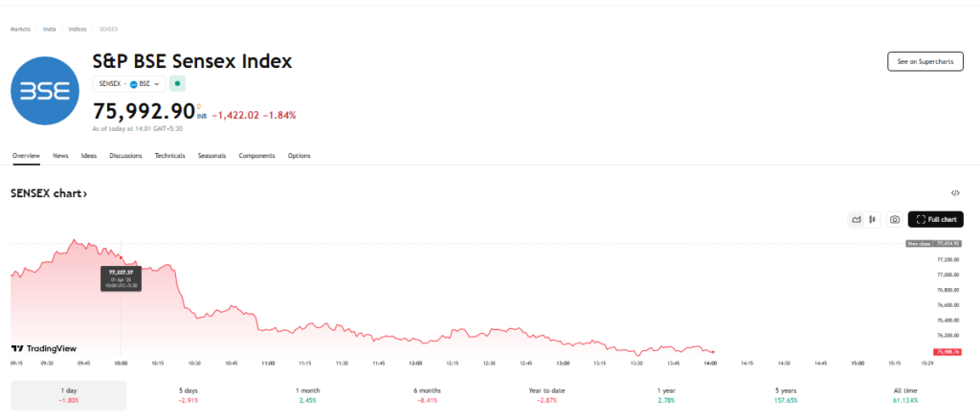Open the Full chart view
Viewport: 980px width, 419px height.
click(936, 219)
